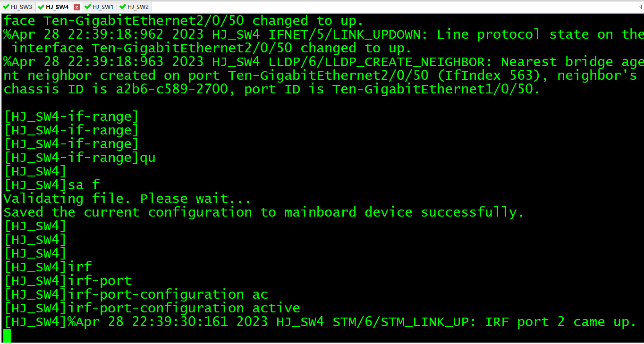Screen dimensions: 644x344
Task: Click the green status icon beside HJ_SW2
Action: click(x=123, y=7)
